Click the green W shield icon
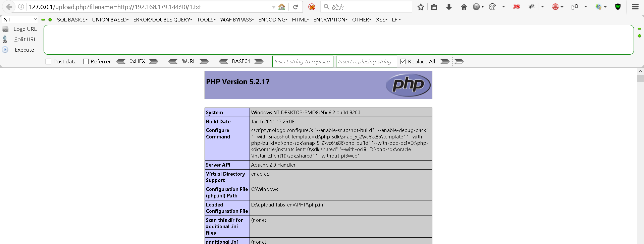This screenshot has height=244, width=644. tap(618, 7)
